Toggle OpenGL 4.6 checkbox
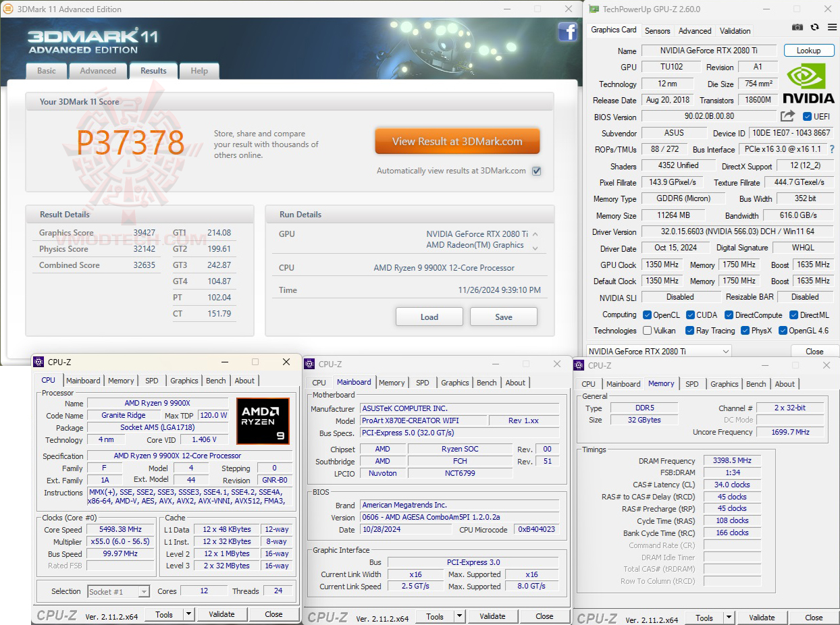The width and height of the screenshot is (840, 625). [x=783, y=331]
